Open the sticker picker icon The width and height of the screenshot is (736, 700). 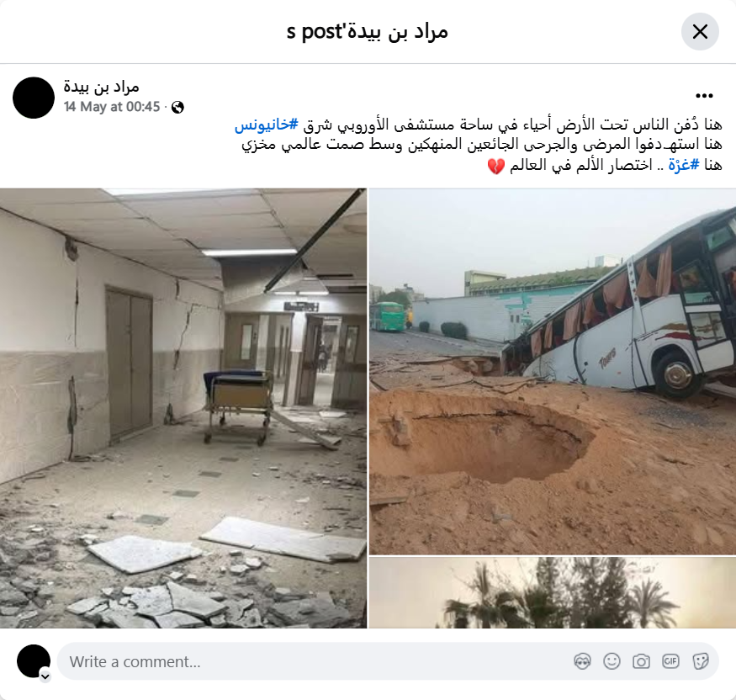[x=701, y=661]
